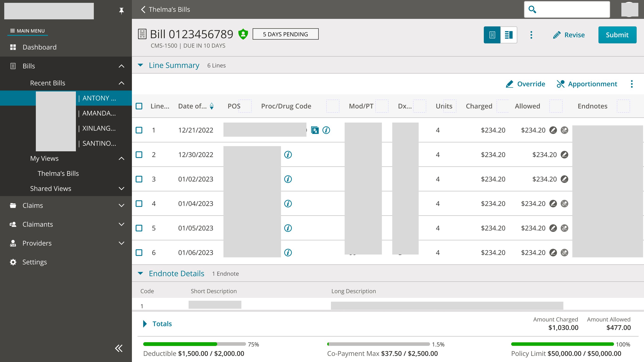
Task: Click the Submit button
Action: [x=617, y=35]
